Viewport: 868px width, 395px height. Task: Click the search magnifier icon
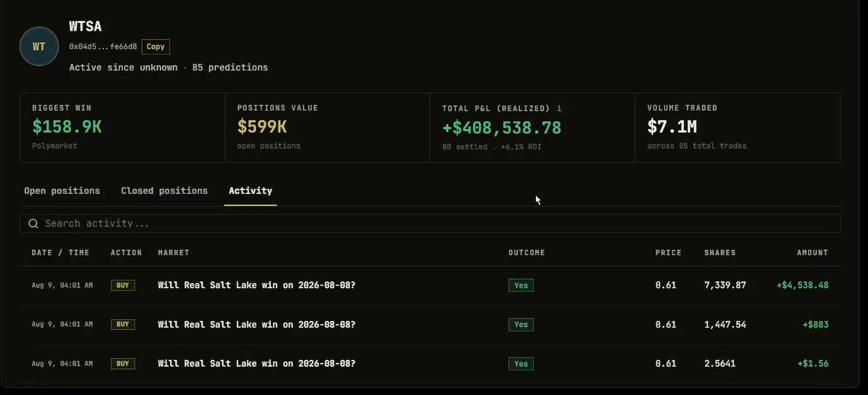click(x=33, y=223)
